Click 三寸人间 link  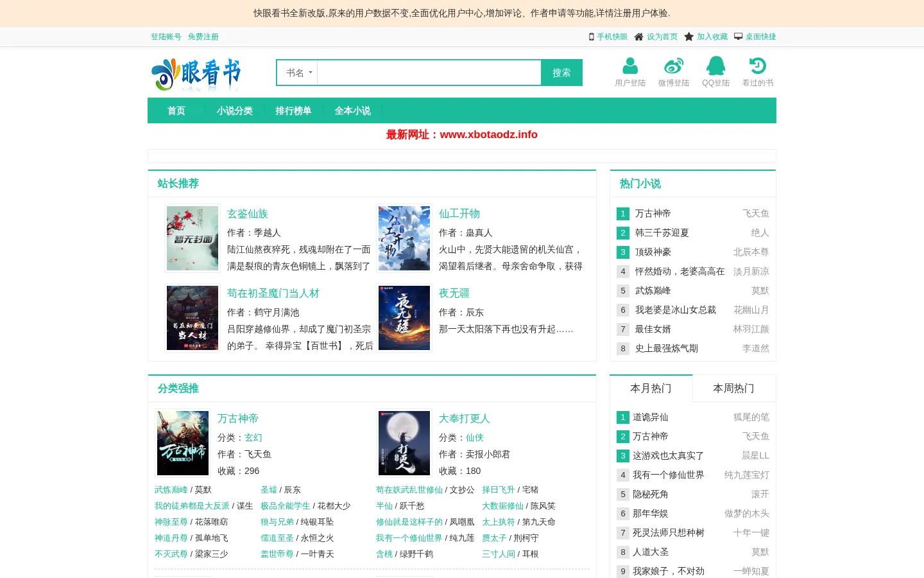coord(499,554)
